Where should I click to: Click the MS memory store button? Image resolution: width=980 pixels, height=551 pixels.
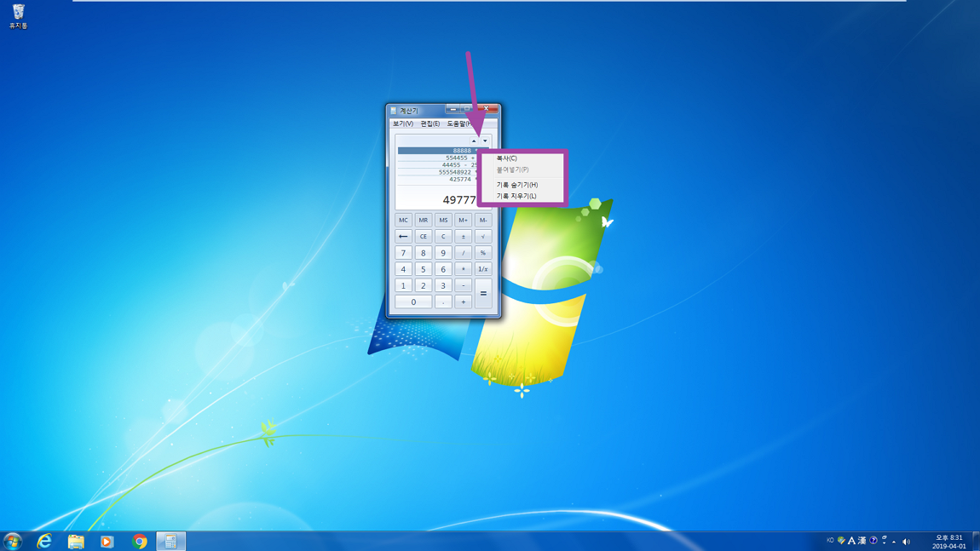(x=443, y=221)
